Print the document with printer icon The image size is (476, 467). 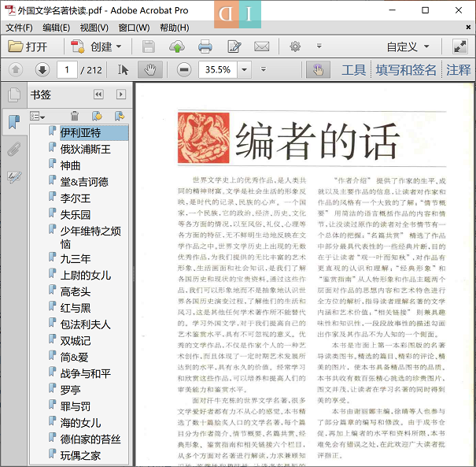click(x=205, y=46)
